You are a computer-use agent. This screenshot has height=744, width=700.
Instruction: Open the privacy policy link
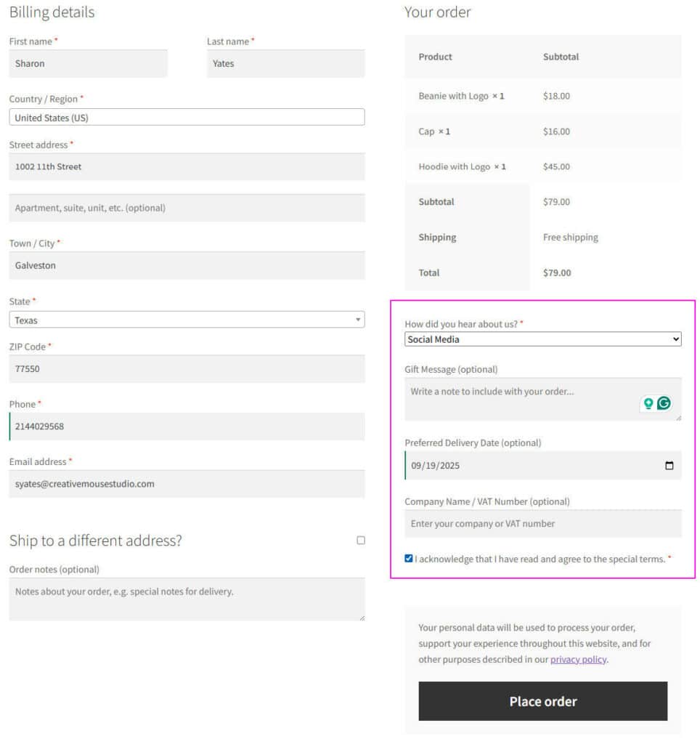578,660
